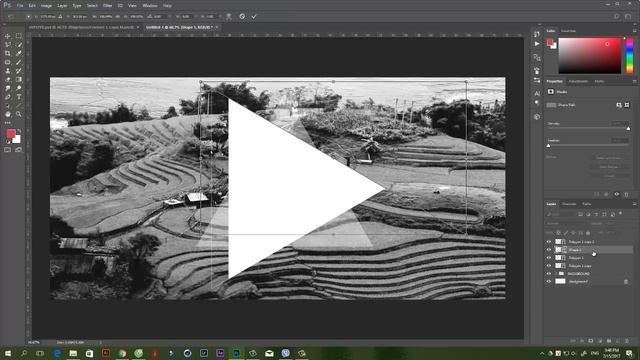The height and width of the screenshot is (360, 640).
Task: Commit the transform with checkmark
Action: tap(254, 16)
